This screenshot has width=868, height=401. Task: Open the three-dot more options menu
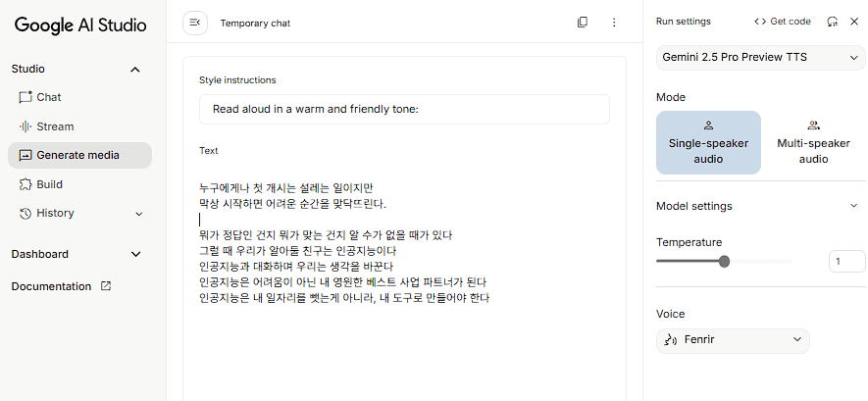[x=614, y=23]
